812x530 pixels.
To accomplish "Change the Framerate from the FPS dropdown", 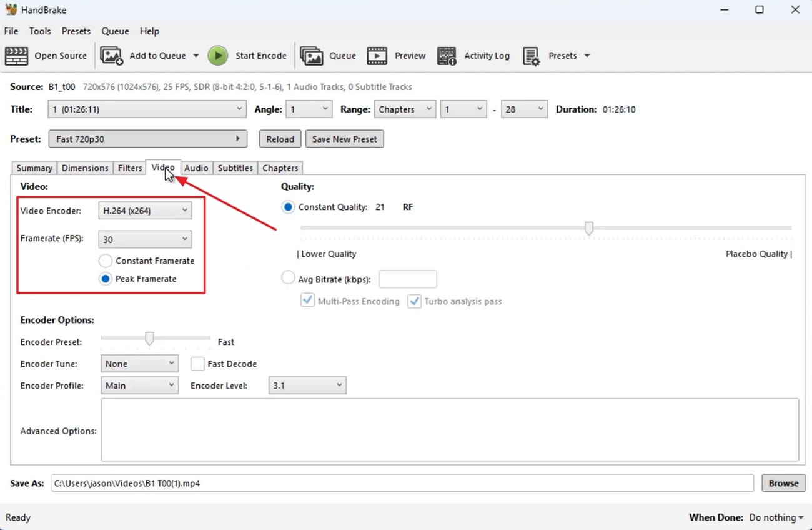I will point(145,239).
